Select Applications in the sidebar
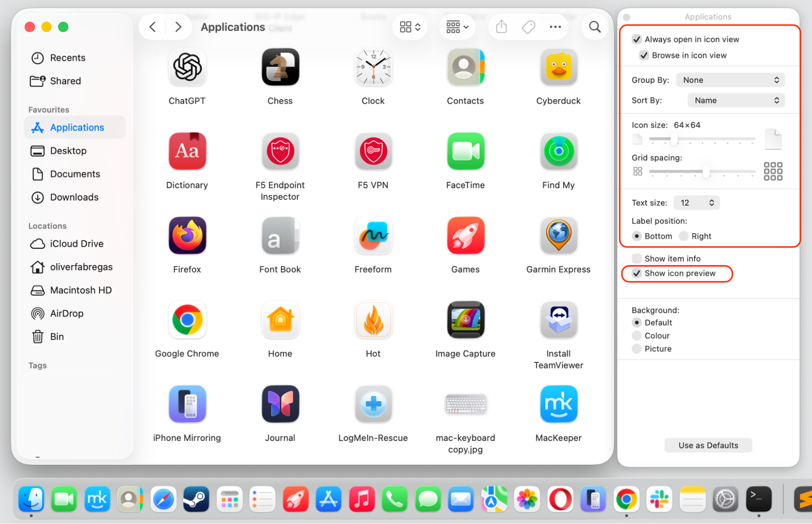The height and width of the screenshot is (524, 812). [75, 127]
